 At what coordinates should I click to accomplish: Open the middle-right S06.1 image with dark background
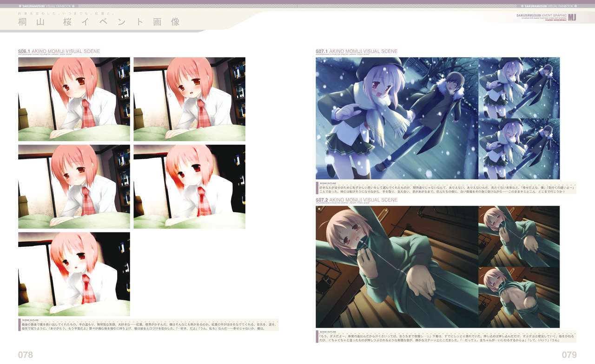point(189,186)
